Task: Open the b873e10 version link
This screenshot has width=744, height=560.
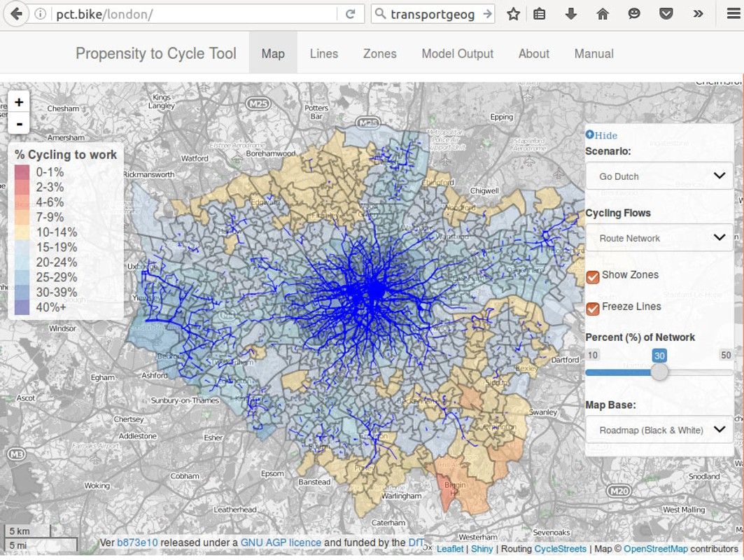Action: click(x=137, y=542)
